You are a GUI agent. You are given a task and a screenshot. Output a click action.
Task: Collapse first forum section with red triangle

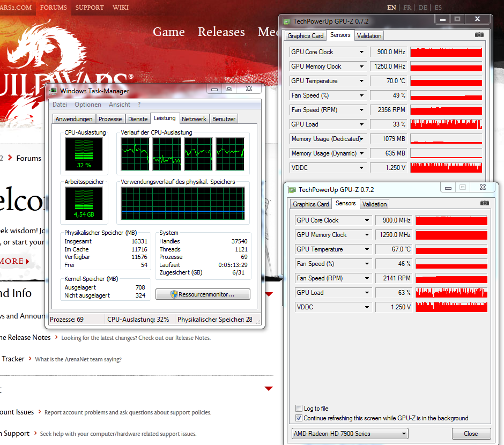click(269, 294)
